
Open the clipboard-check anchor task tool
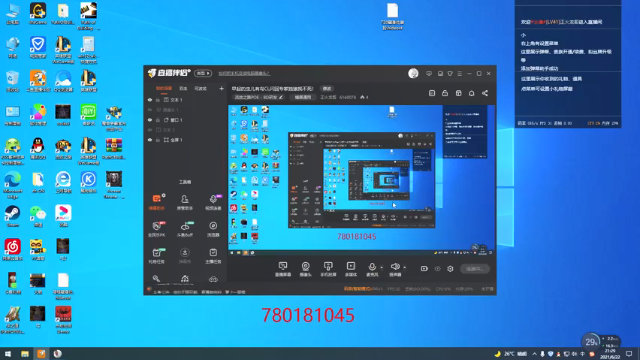point(213,256)
